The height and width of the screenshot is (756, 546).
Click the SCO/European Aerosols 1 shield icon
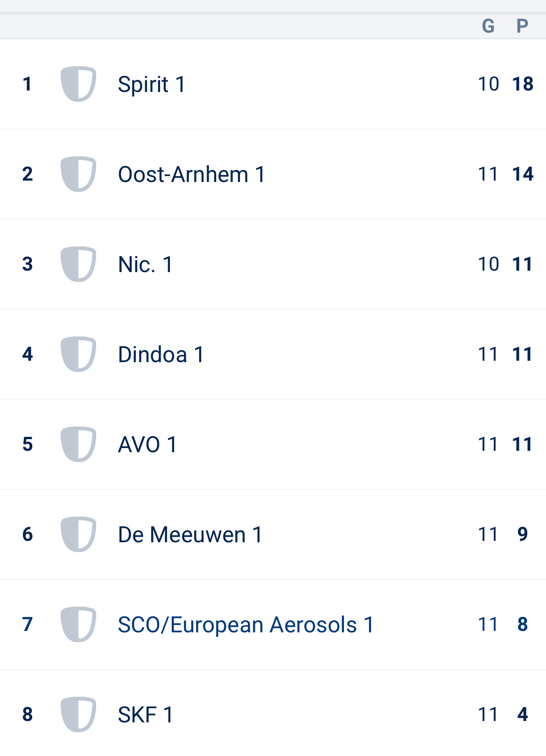tap(78, 624)
